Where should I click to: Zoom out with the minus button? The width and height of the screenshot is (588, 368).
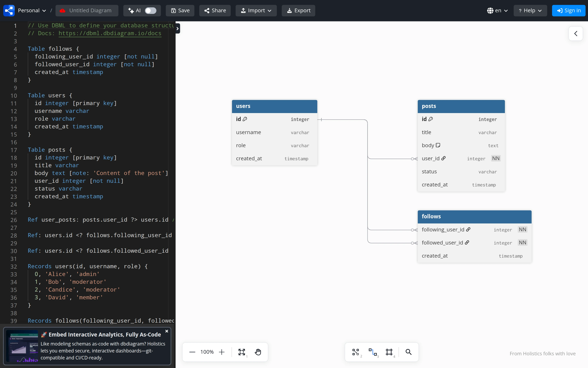192,352
